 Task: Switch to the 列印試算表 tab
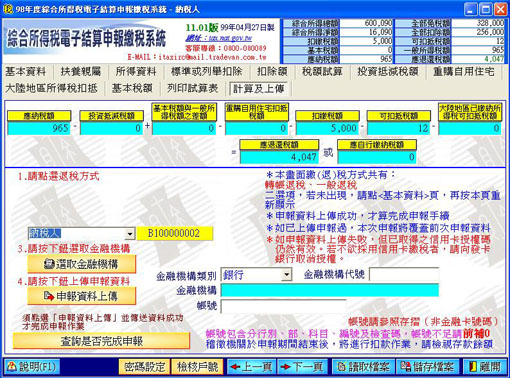tap(193, 88)
